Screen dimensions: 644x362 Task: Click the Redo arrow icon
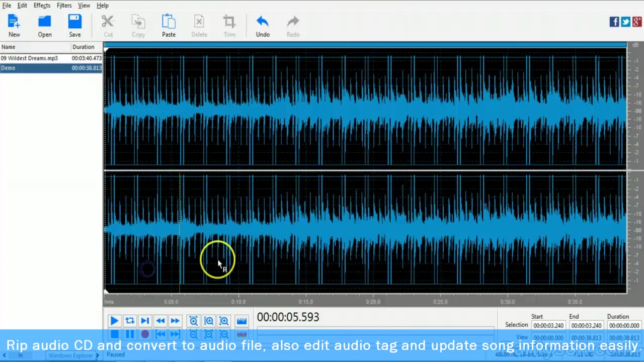[x=293, y=26]
